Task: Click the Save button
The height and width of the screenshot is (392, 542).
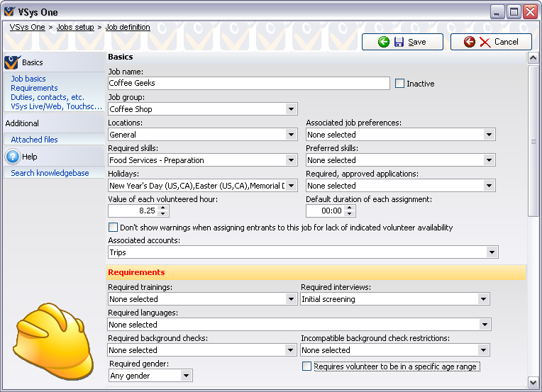Action: 402,42
